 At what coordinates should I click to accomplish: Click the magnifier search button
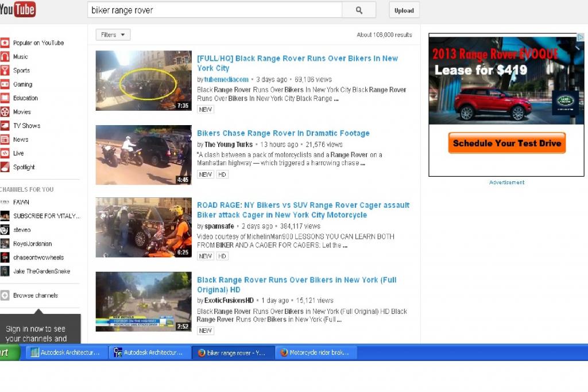[359, 10]
